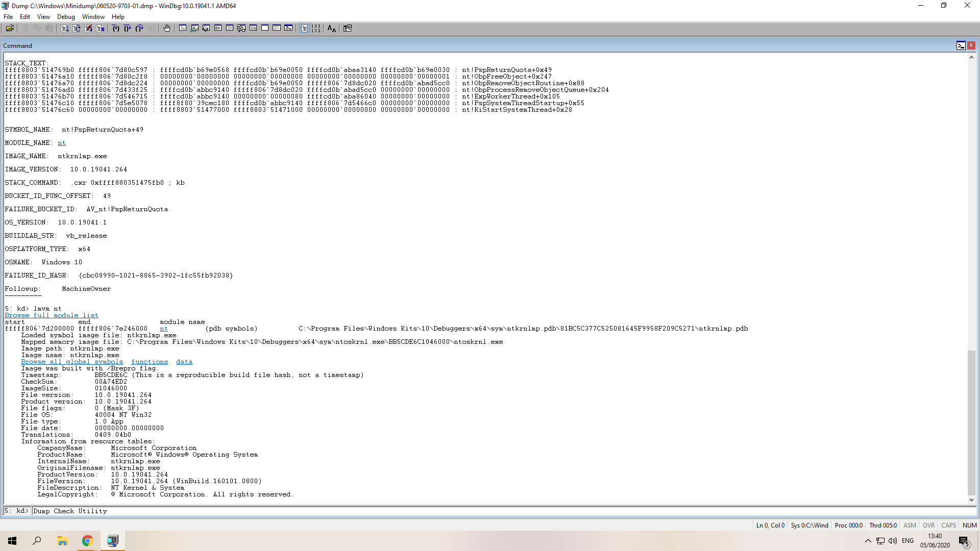Open the Disassembly window toolbar icon
The width and height of the screenshot is (980, 551).
[x=253, y=28]
